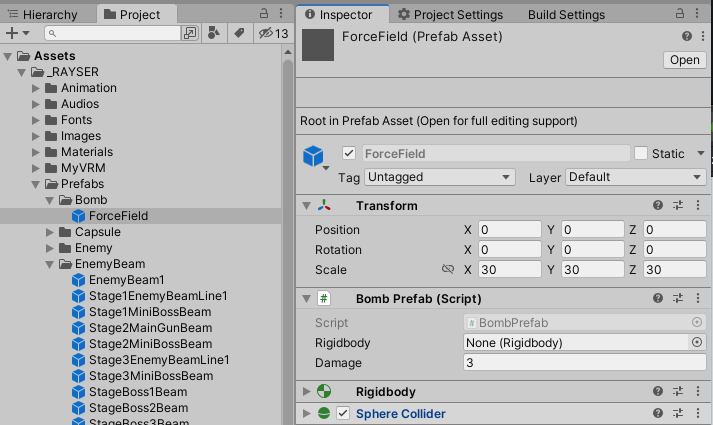Image resolution: width=713 pixels, height=425 pixels.
Task: Open prefab asset help icon
Action: point(687,36)
